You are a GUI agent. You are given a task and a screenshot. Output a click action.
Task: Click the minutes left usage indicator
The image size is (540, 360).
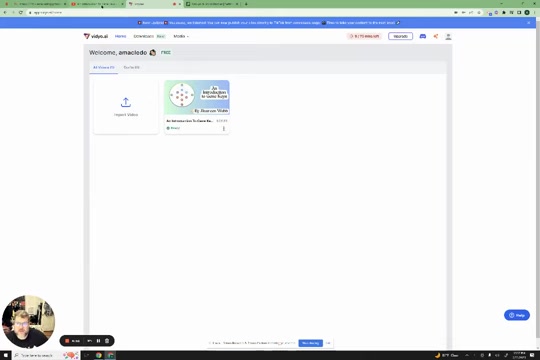[x=364, y=36]
